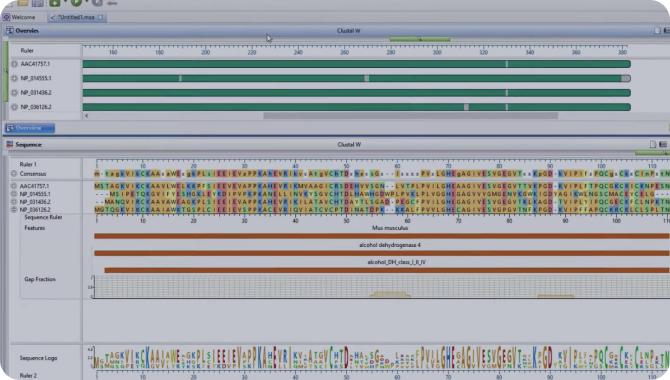The width and height of the screenshot is (670, 380).
Task: Click the NP_036126.2 green overview bar
Action: pos(356,107)
